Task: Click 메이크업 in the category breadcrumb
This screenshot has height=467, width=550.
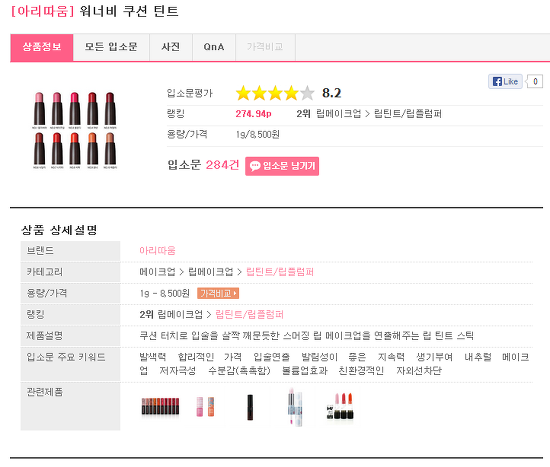Action: coord(157,272)
